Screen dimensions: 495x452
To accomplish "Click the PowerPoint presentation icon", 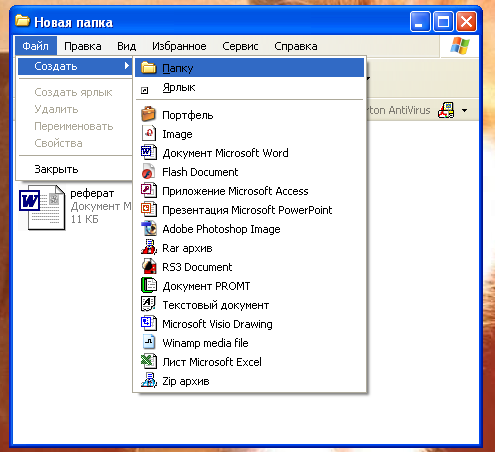I will [148, 209].
